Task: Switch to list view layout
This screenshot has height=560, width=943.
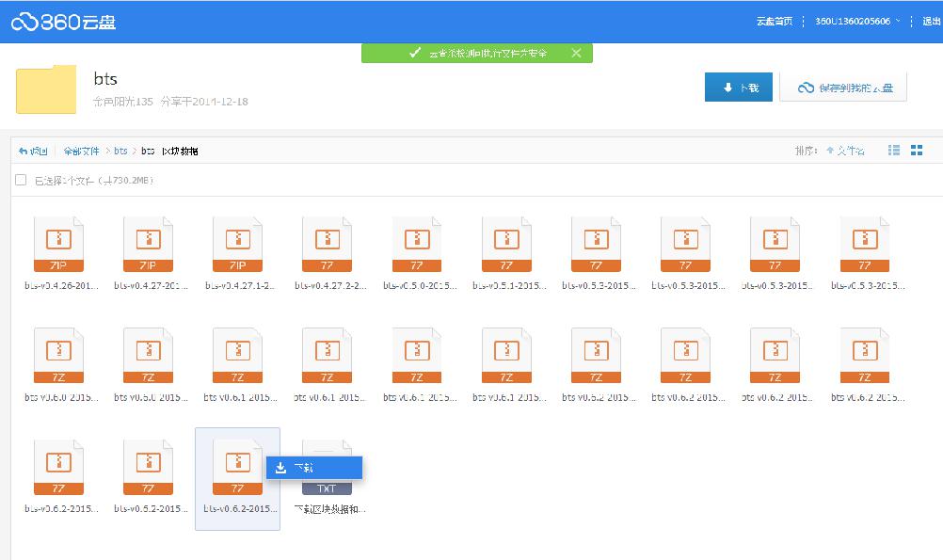Action: 894,151
